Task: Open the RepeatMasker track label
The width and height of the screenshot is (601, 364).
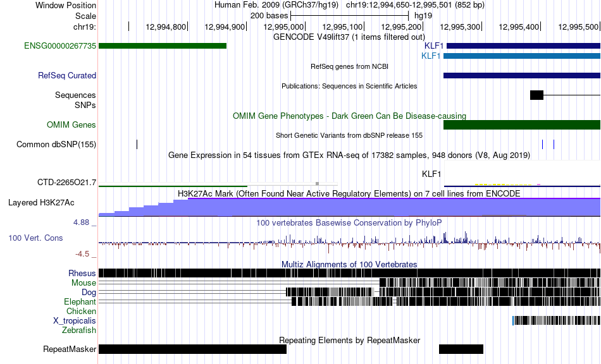Action: coord(70,349)
